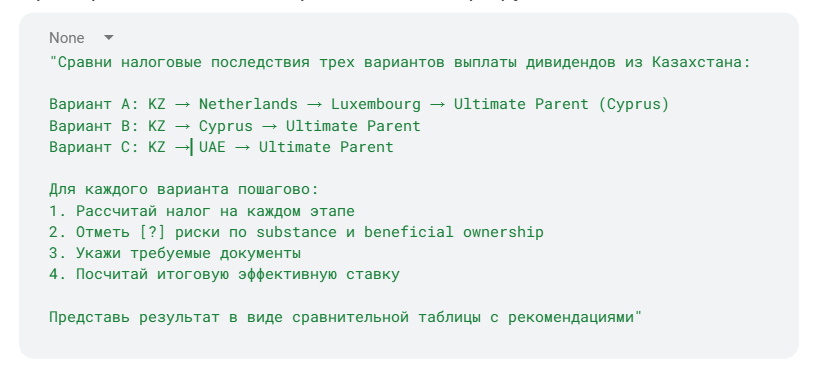Click the word Netherlands in code block

[248, 104]
